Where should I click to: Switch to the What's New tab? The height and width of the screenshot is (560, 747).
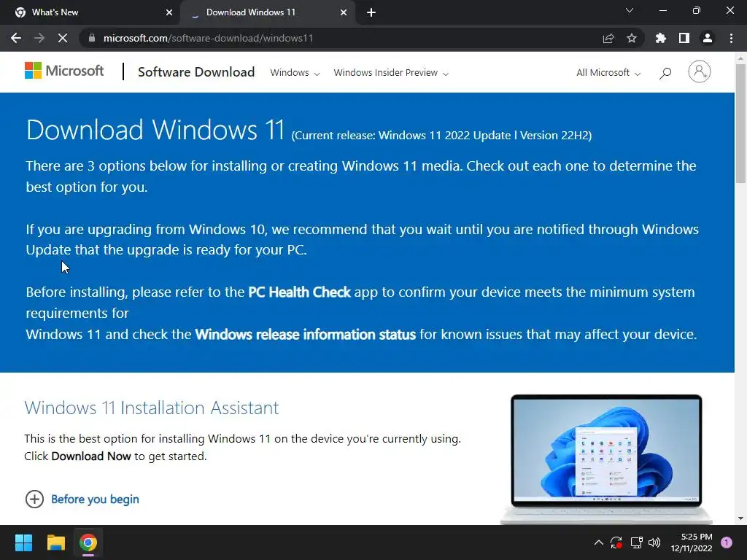90,12
